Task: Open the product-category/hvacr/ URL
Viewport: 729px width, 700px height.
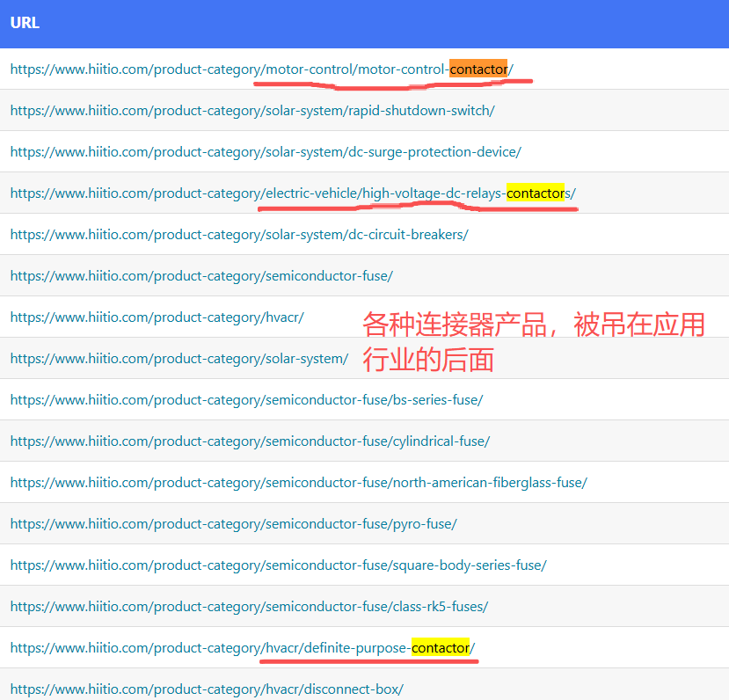Action: click(x=157, y=317)
